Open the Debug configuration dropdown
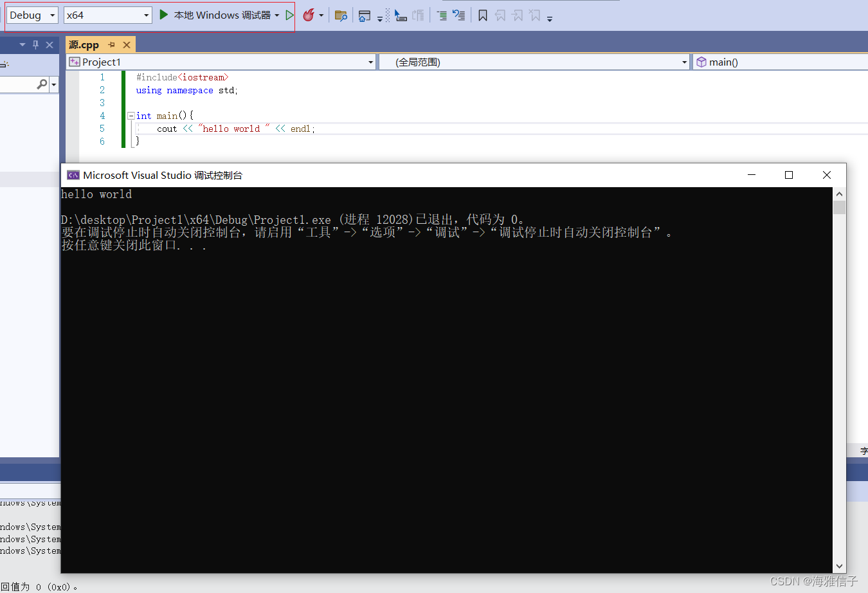 pyautogui.click(x=32, y=15)
